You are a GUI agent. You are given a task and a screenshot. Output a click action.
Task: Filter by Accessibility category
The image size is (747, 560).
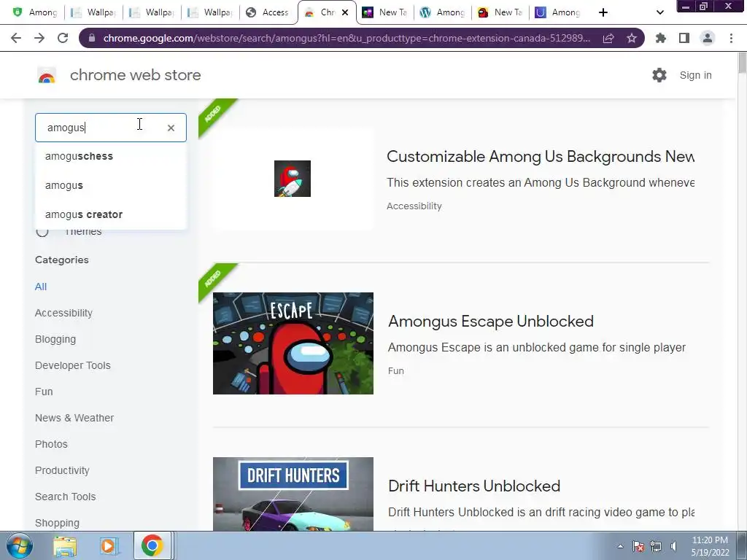[64, 313]
